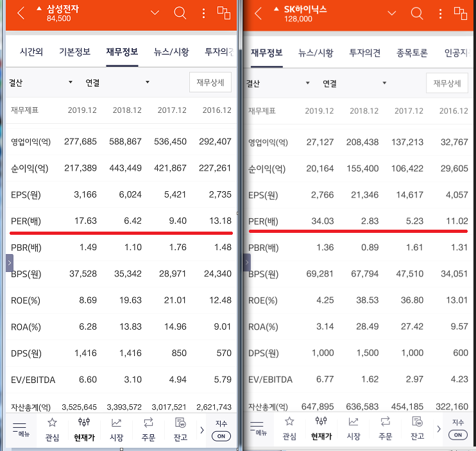Go back in the 삼성전자 window
476x451 pixels.
[x=21, y=13]
